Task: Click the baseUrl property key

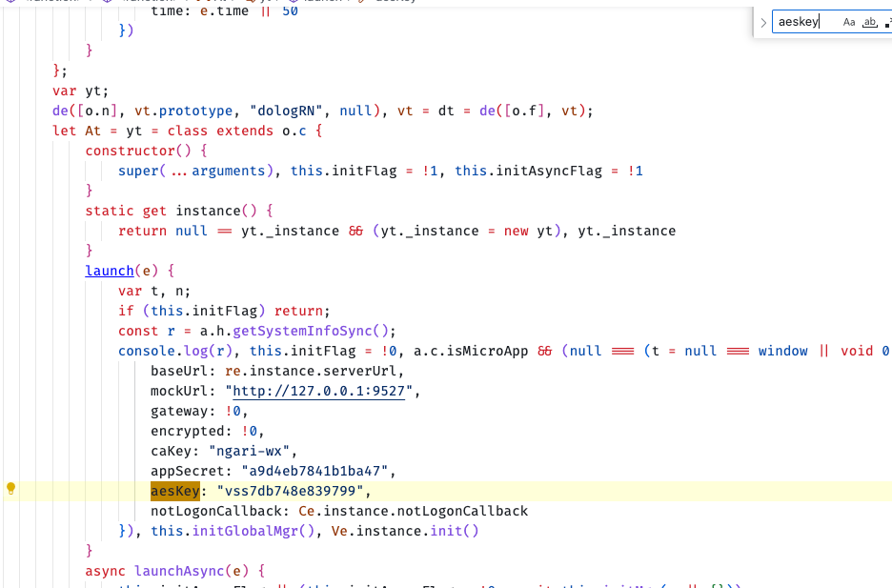Action: [178, 371]
